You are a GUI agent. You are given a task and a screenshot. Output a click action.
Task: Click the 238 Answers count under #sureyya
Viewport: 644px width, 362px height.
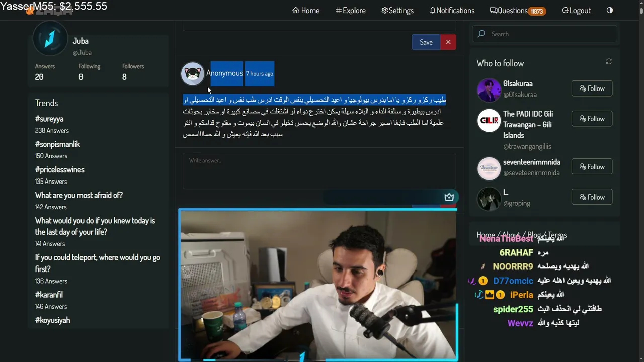(52, 131)
